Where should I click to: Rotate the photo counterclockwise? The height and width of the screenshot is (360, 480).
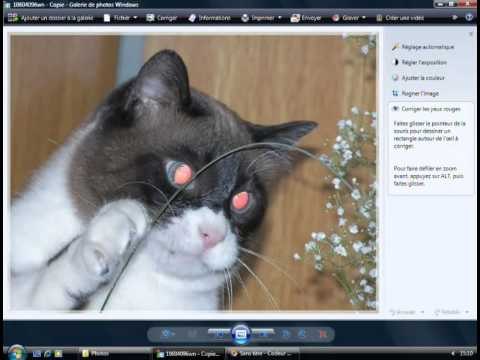coord(286,334)
